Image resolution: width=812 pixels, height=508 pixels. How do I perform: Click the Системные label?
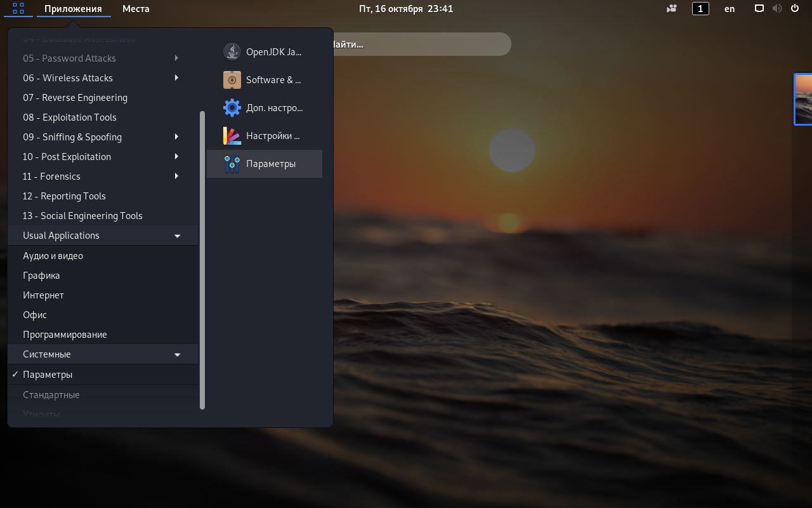(47, 354)
